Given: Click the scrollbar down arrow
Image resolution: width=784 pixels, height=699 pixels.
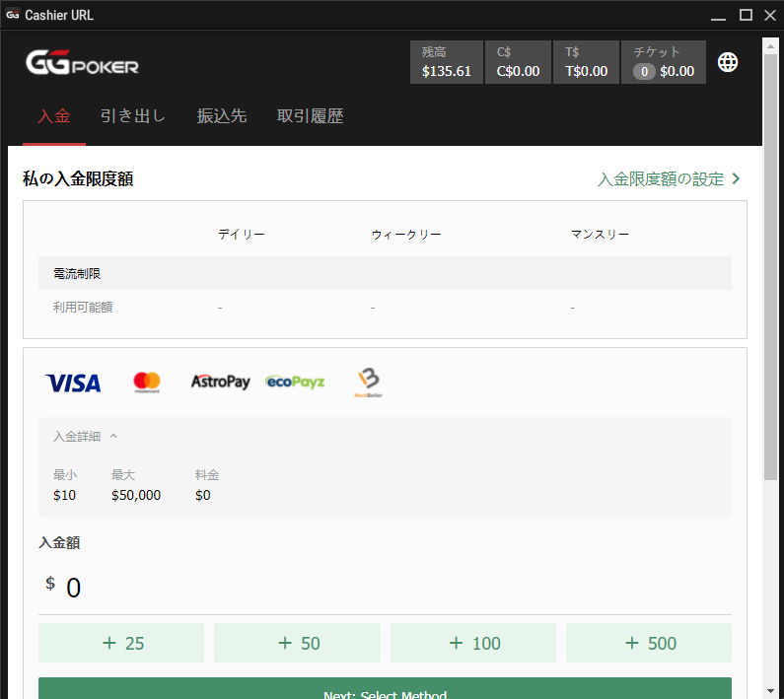Looking at the screenshot, I should pos(770,691).
